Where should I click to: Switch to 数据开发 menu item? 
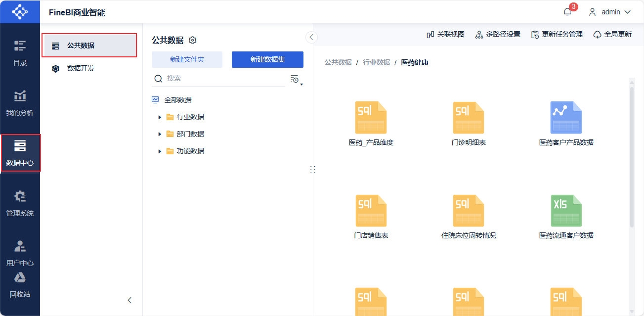pyautogui.click(x=81, y=69)
